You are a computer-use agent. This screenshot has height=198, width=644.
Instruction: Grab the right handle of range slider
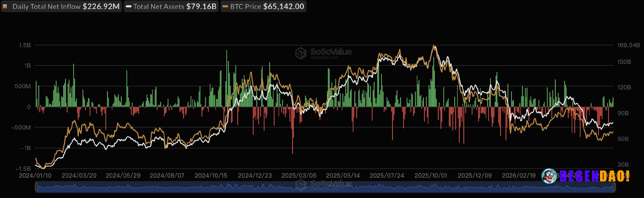(x=614, y=187)
